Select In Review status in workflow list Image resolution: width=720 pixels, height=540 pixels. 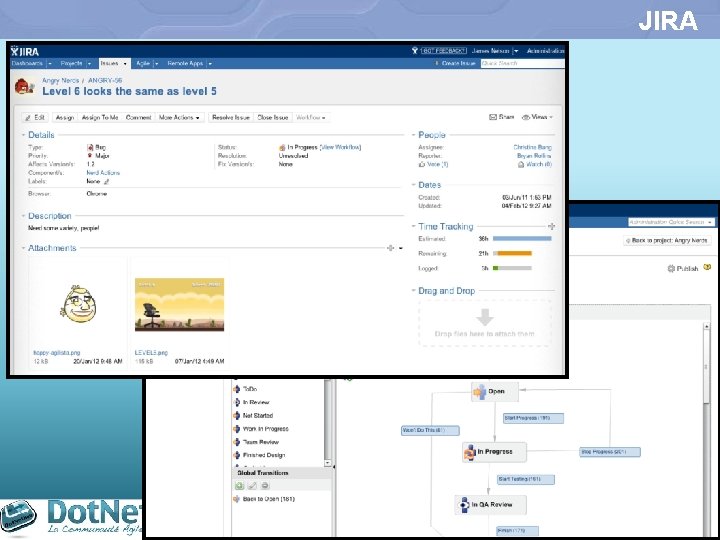(x=256, y=402)
